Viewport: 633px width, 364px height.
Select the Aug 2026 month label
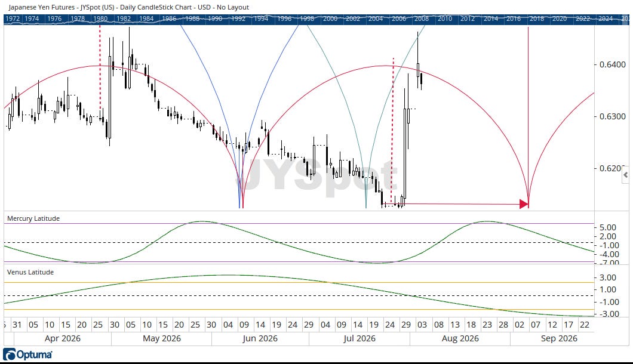tap(460, 338)
